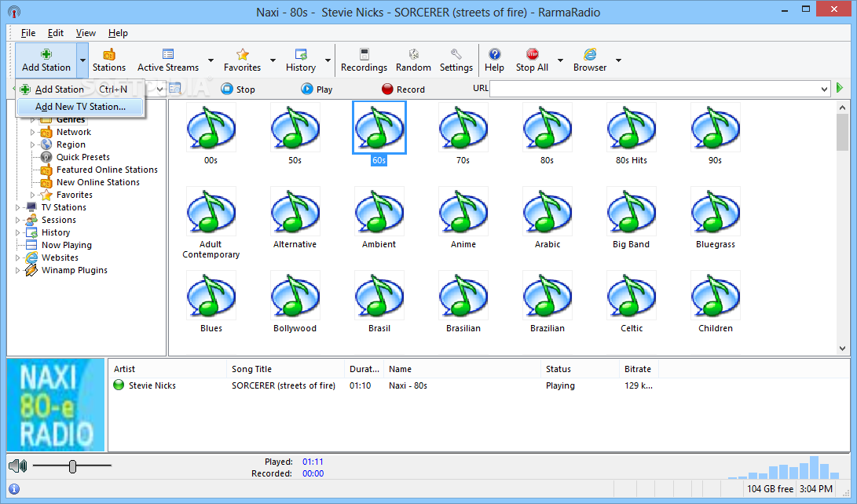Expand the Winamp Plugins tree node
The height and width of the screenshot is (504, 857).
17,270
